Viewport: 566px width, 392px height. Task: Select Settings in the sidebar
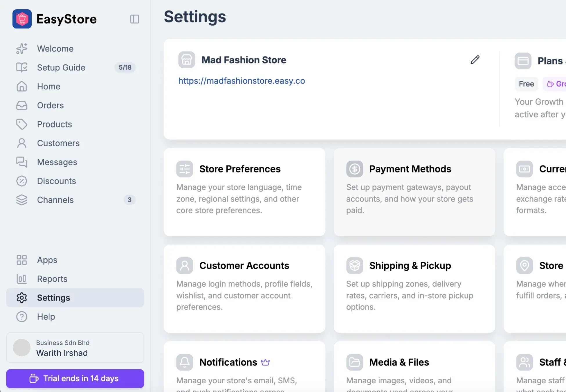tap(75, 298)
